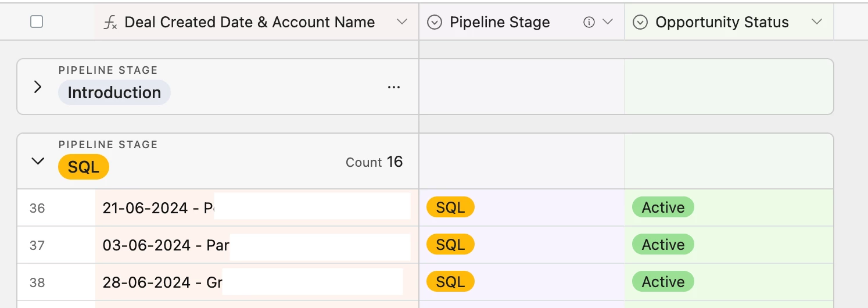Click the Pipeline Stage single-select field icon

[435, 23]
